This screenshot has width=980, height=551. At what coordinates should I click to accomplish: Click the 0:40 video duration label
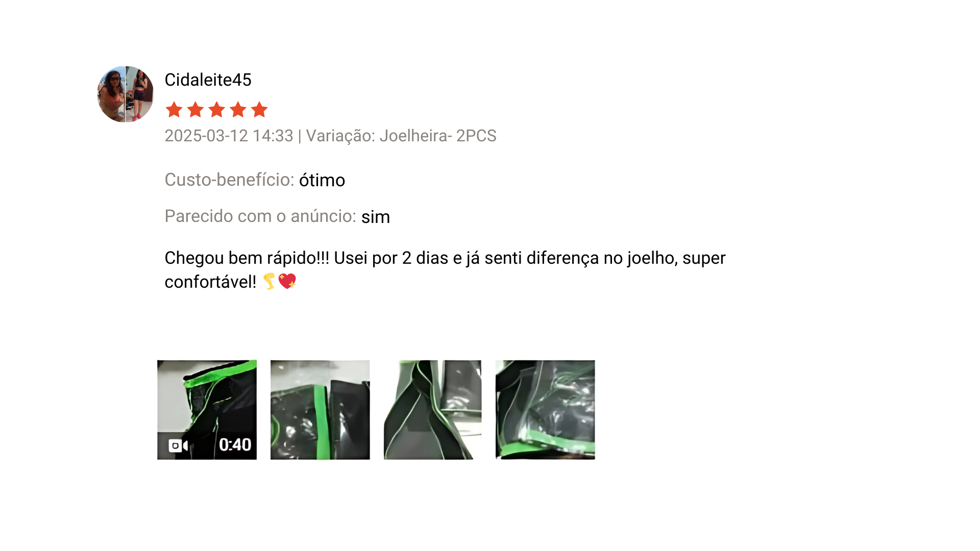[x=235, y=445]
